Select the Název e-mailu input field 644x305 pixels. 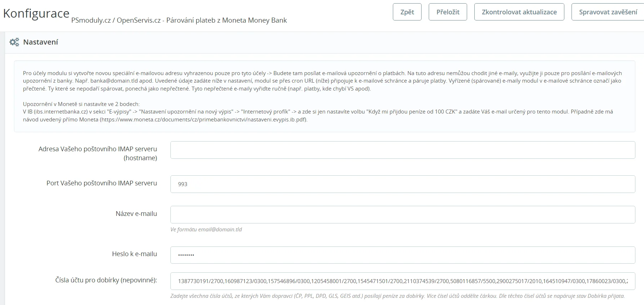(403, 214)
